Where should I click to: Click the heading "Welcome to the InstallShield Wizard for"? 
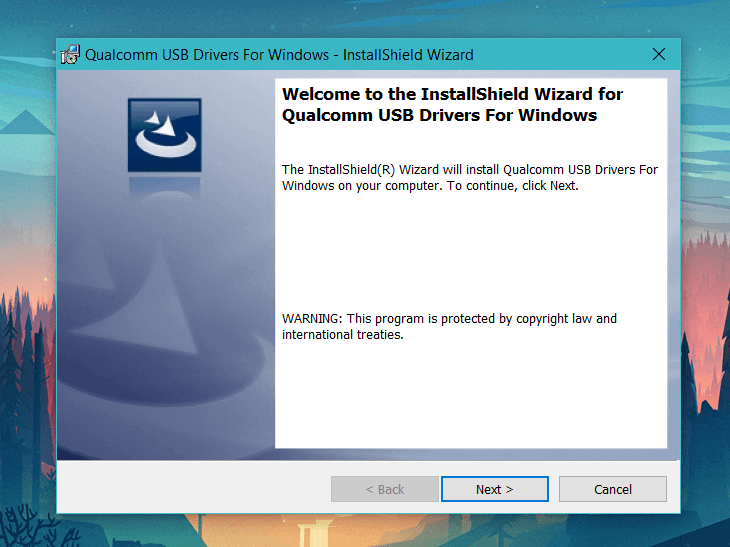pos(452,94)
